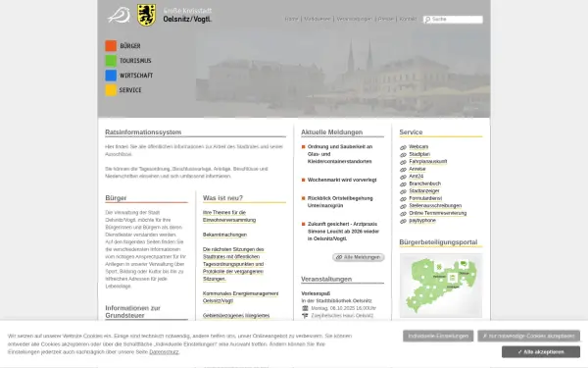Image resolution: width=588 pixels, height=368 pixels.
Task: Click the link icon beside Stadtplan
Action: (x=403, y=155)
